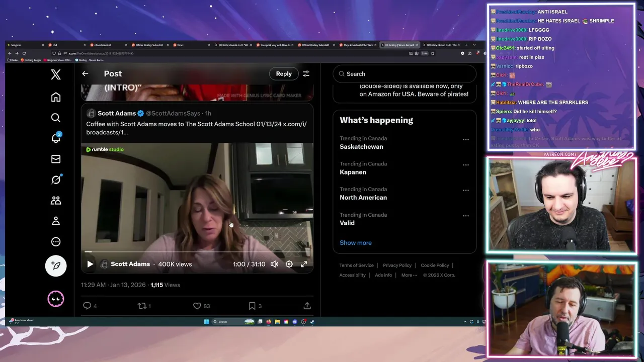Open the North American trending topic
644x362 pixels.
coord(363,198)
